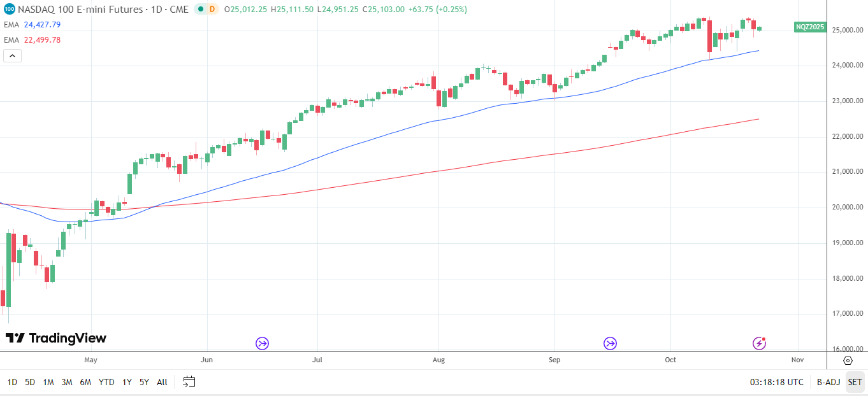
Task: Open the go-to-date calendar icon
Action: [x=189, y=381]
